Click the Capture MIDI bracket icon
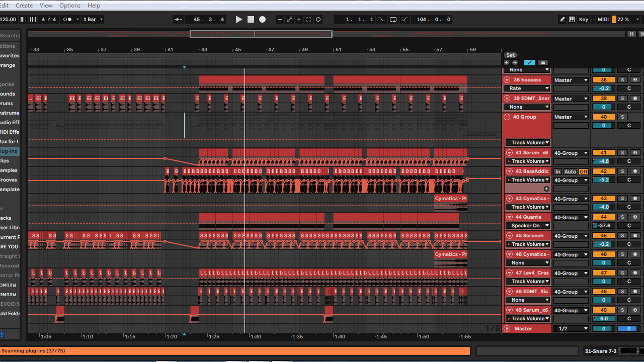 309,20
